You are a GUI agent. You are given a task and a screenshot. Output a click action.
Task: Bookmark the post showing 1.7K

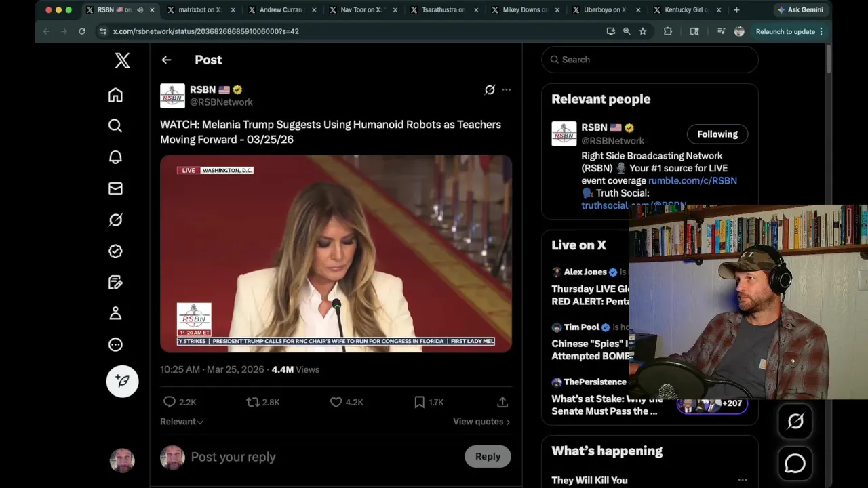tap(429, 402)
